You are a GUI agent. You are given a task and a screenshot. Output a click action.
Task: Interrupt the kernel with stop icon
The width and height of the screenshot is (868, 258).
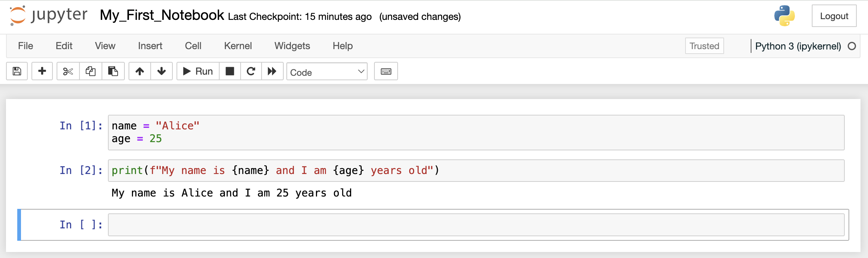tap(230, 71)
